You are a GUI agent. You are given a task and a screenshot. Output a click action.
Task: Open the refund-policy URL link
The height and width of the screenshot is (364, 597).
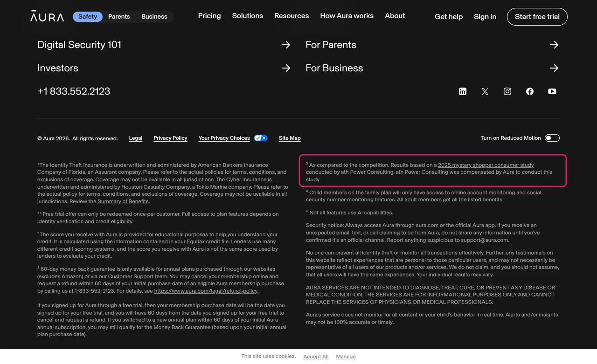click(206, 291)
